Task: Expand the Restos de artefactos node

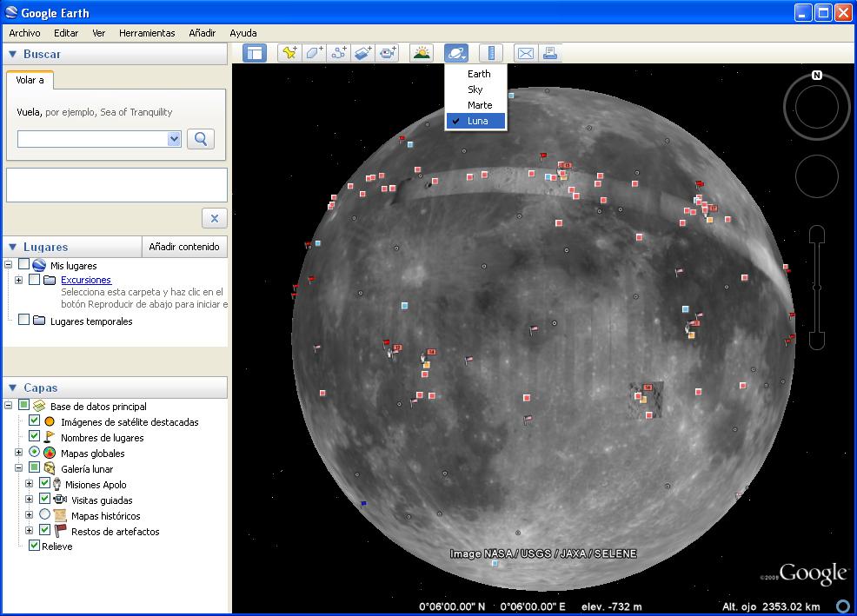Action: coord(29,531)
